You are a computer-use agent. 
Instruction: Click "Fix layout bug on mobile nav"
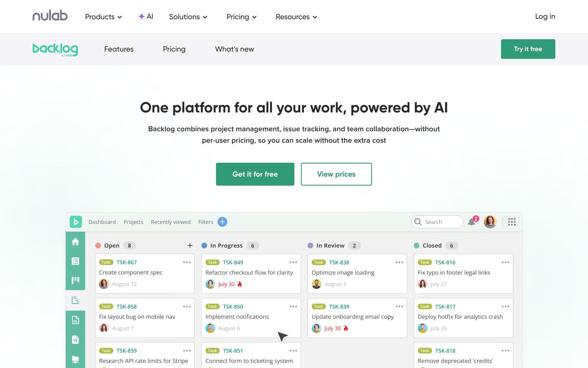click(137, 317)
